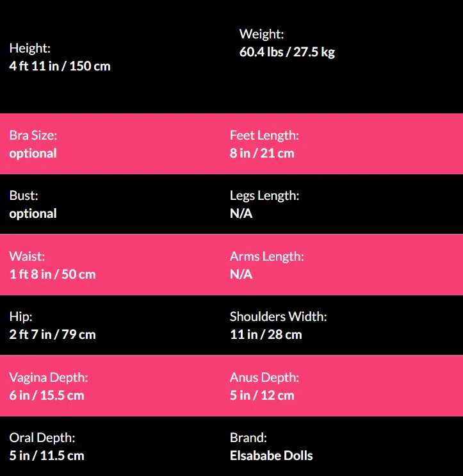Image resolution: width=463 pixels, height=476 pixels.
Task: Click the Waist label
Action: [27, 256]
